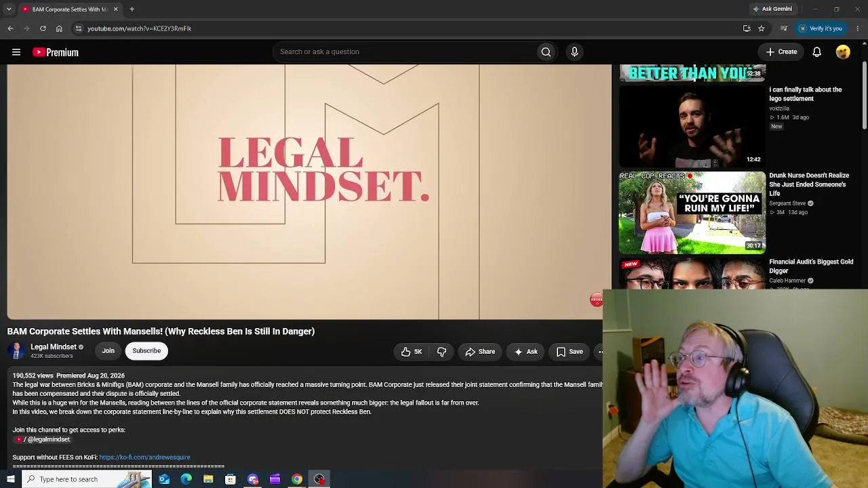
Task: Open the ko-fi.com/andrewesquire link
Action: pos(144,457)
